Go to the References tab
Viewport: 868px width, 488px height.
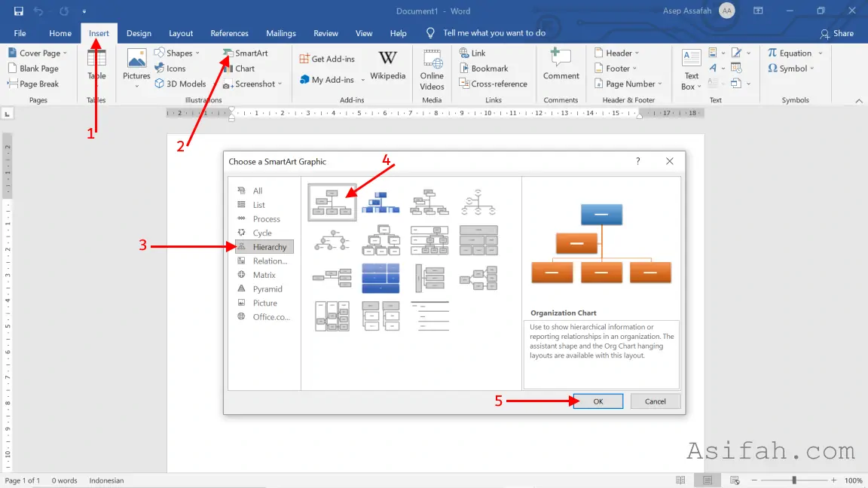point(229,33)
